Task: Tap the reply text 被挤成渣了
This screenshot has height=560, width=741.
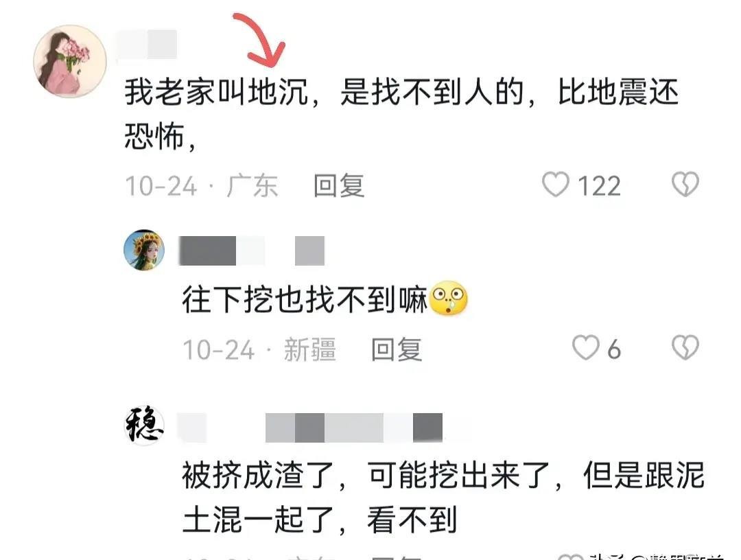Action: point(259,475)
